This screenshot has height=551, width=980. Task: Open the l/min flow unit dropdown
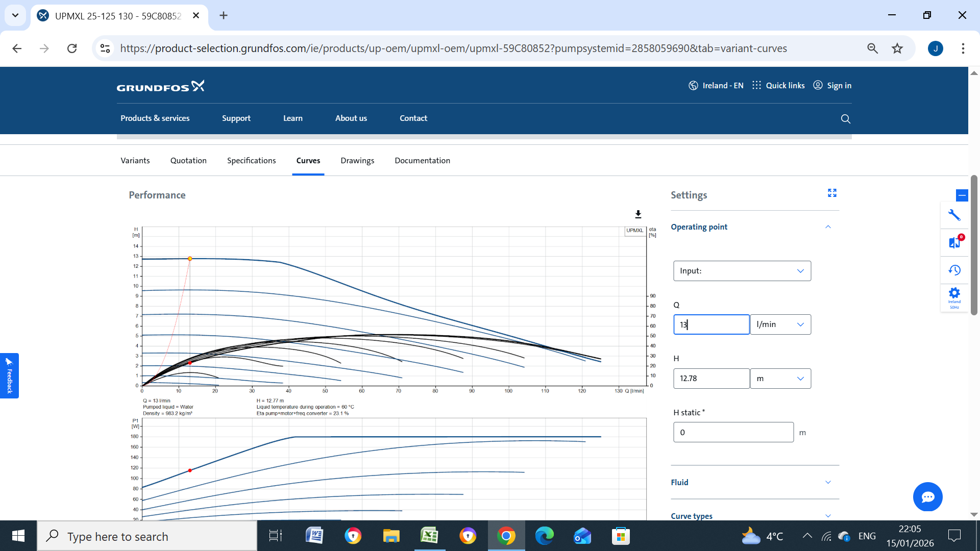pyautogui.click(x=780, y=324)
